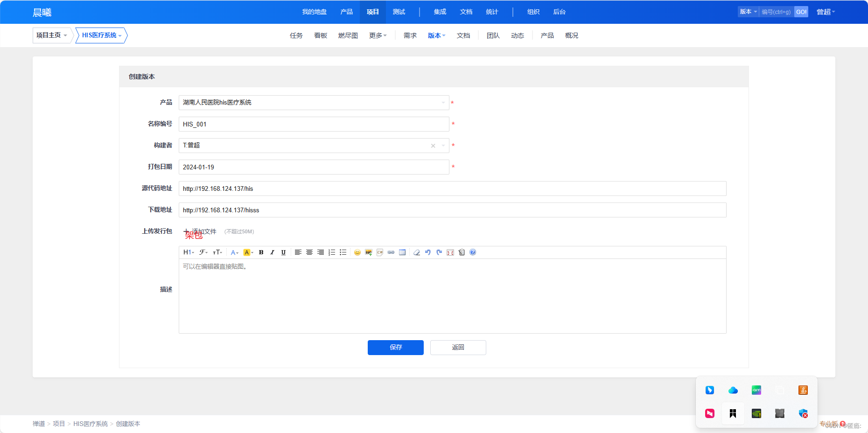Open the background highlight color picker
This screenshot has width=868, height=433.
click(248, 252)
